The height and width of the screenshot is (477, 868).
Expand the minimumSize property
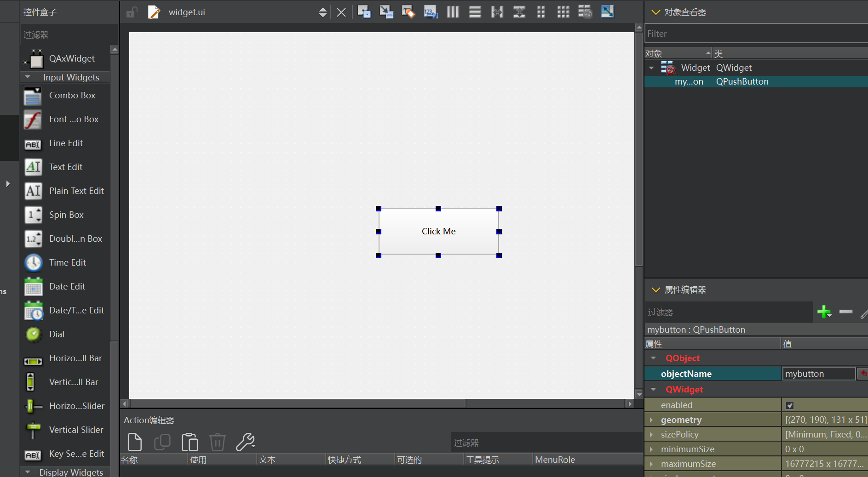(651, 449)
